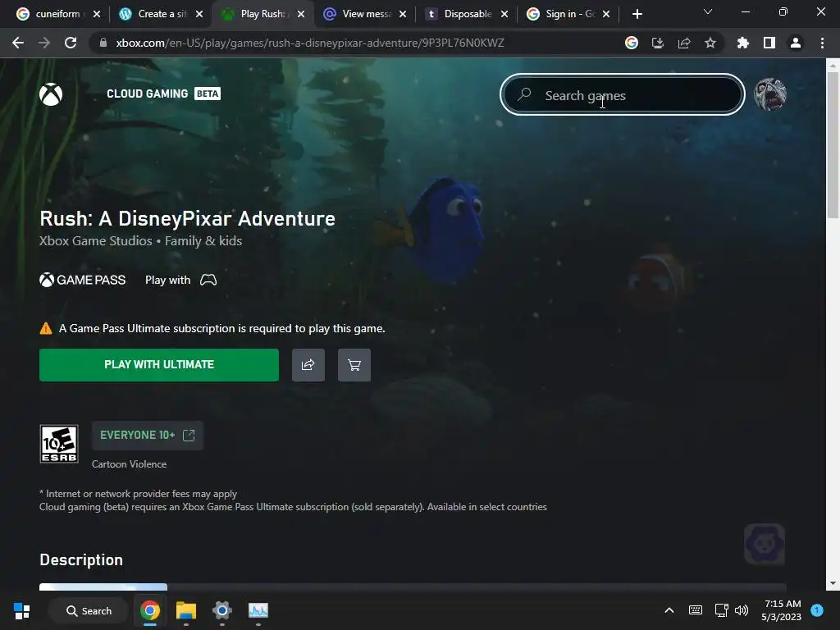840x630 pixels.
Task: Open File Explorer from the taskbar
Action: click(x=186, y=610)
